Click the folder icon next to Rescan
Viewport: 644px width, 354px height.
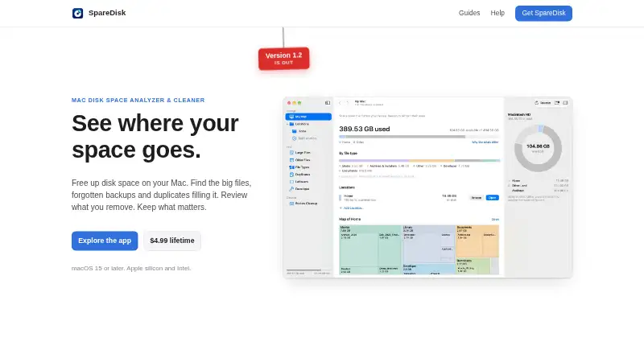pos(557,103)
